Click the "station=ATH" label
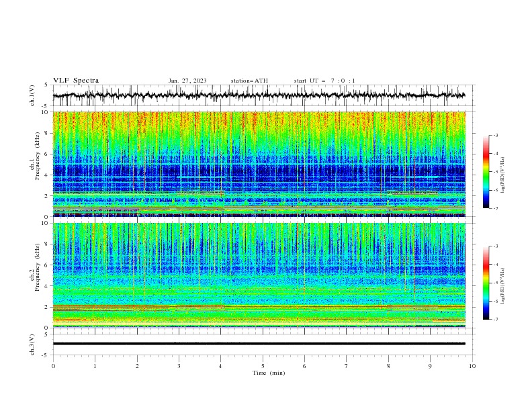This screenshot has width=532, height=411. [249, 81]
